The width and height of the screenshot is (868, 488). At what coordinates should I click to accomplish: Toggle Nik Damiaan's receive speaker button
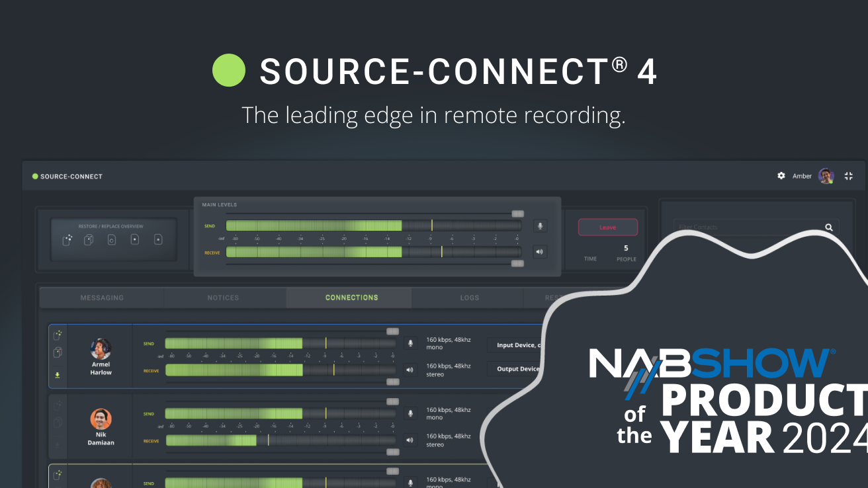(x=410, y=440)
